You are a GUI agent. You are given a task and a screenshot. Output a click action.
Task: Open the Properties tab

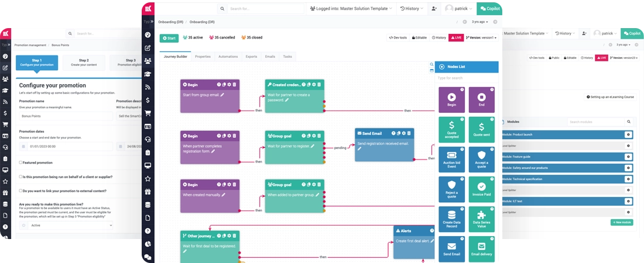click(x=203, y=57)
